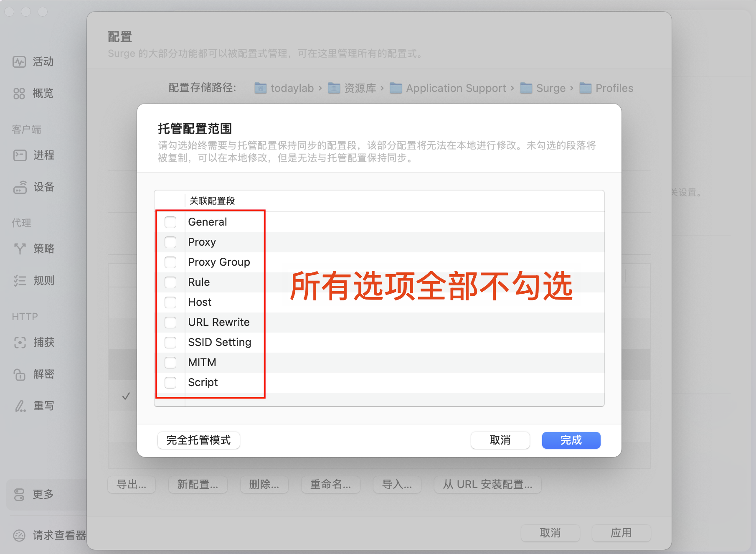Viewport: 756px width, 554px height.
Task: Enable the General section checkbox
Action: click(170, 222)
